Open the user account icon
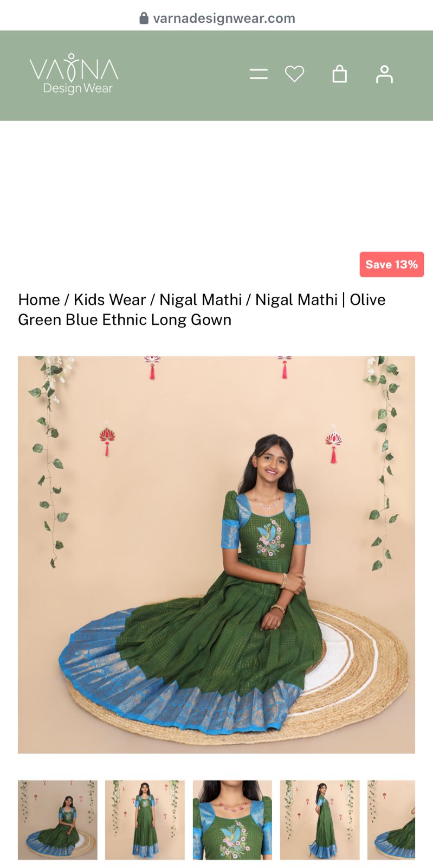Image resolution: width=433 pixels, height=868 pixels. click(x=384, y=74)
